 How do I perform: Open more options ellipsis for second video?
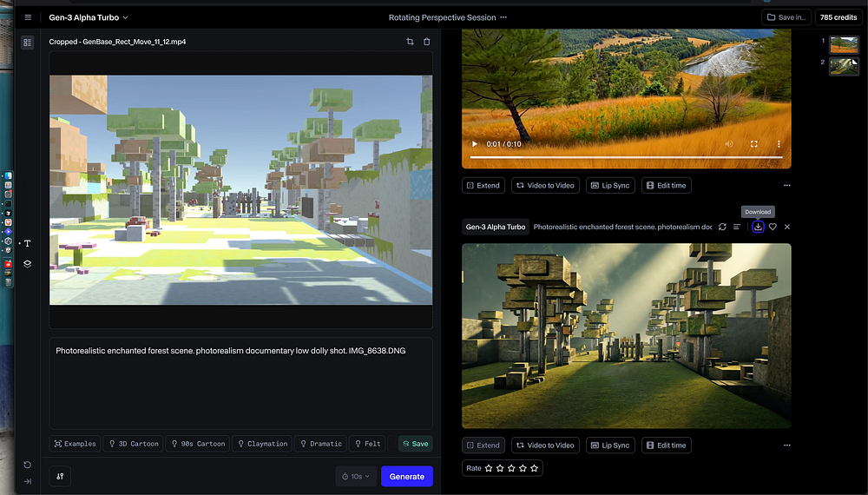[787, 445]
